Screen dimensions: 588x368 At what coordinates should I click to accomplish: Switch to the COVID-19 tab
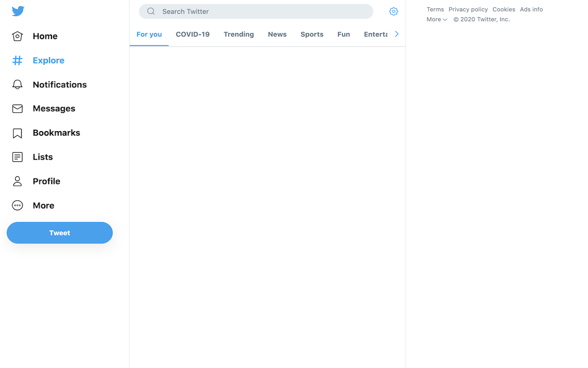193,34
